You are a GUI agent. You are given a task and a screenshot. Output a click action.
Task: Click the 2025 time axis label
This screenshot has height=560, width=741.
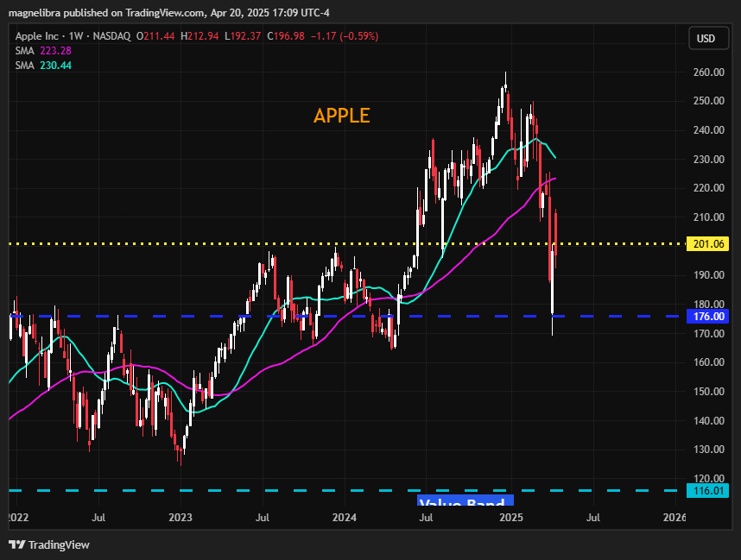point(511,518)
